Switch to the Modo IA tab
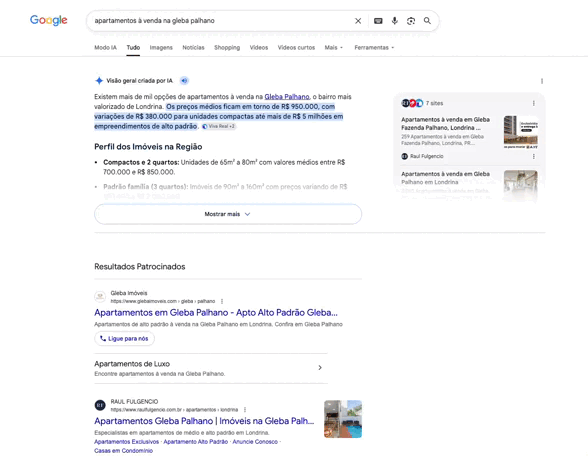The image size is (588, 456). pyautogui.click(x=105, y=48)
